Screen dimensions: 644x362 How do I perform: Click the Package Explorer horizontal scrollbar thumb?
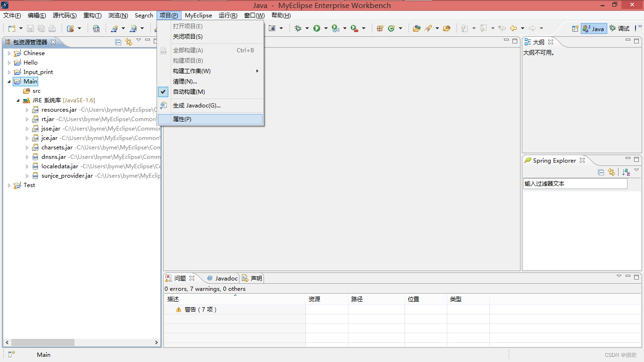[42, 343]
